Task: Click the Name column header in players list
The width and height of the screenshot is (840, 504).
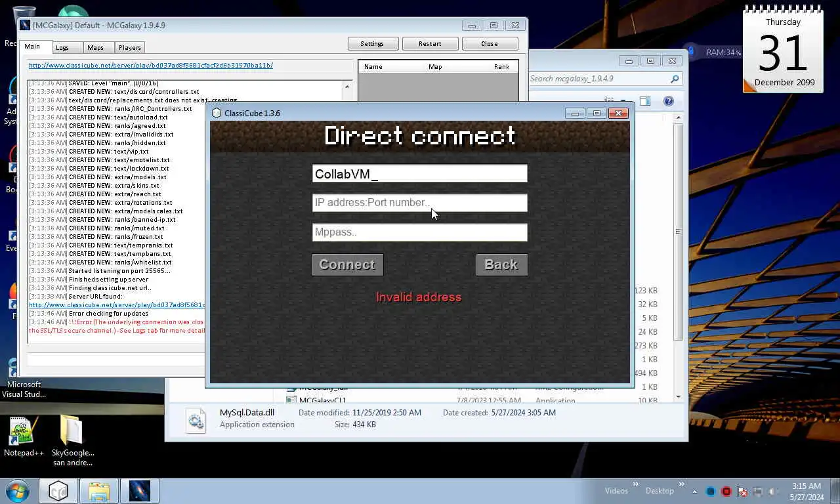Action: click(373, 66)
